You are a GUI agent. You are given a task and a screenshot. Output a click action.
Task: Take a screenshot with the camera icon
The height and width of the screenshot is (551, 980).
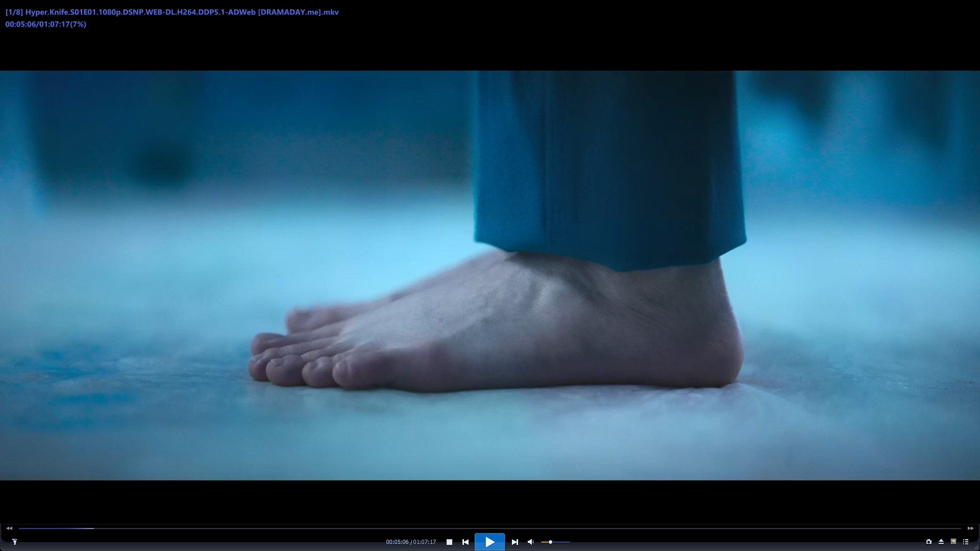(928, 542)
